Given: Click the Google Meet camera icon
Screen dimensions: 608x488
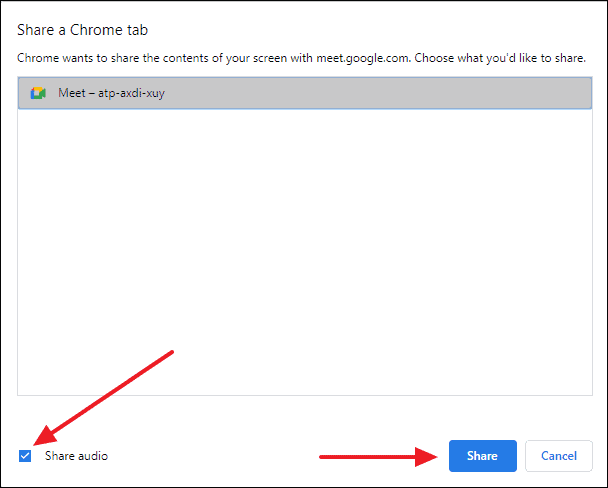Looking at the screenshot, I should coord(38,93).
